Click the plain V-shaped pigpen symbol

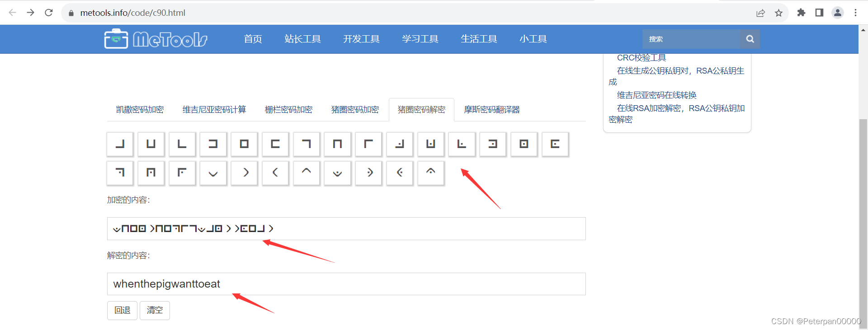tap(213, 173)
